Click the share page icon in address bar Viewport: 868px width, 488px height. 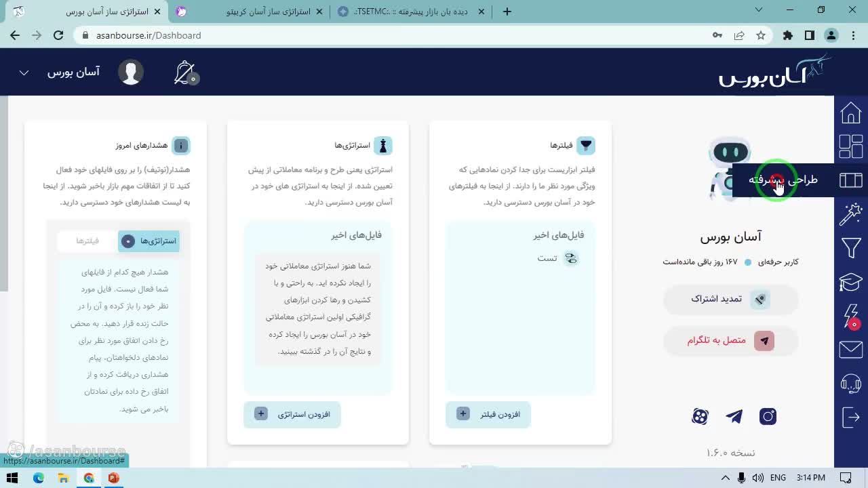[x=739, y=35]
